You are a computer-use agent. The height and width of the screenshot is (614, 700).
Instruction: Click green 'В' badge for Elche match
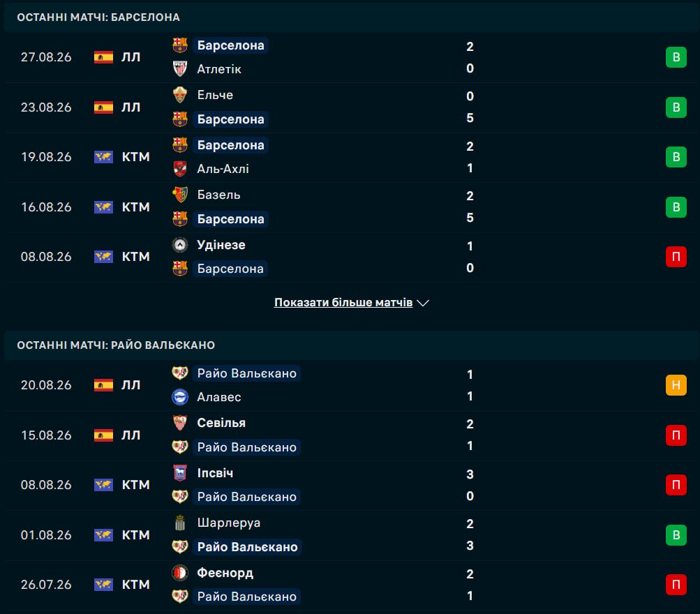point(676,107)
